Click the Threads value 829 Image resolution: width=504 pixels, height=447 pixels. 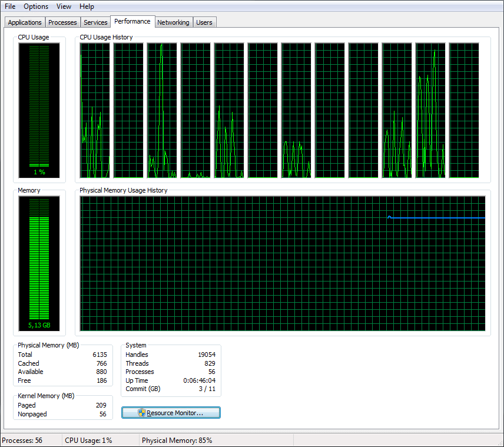(x=210, y=363)
